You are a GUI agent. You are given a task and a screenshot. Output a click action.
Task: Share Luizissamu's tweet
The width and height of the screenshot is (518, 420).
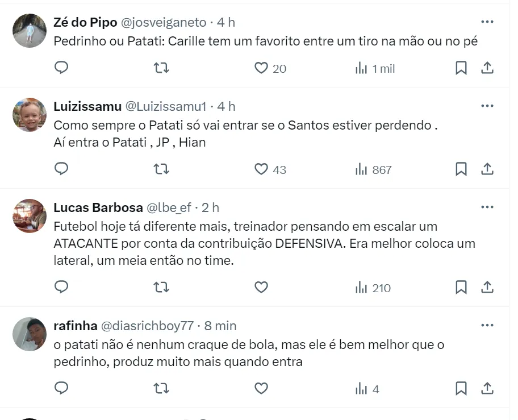487,169
